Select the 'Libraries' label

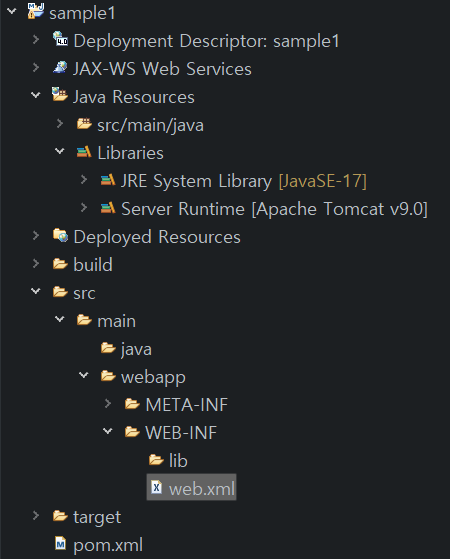[x=131, y=153]
